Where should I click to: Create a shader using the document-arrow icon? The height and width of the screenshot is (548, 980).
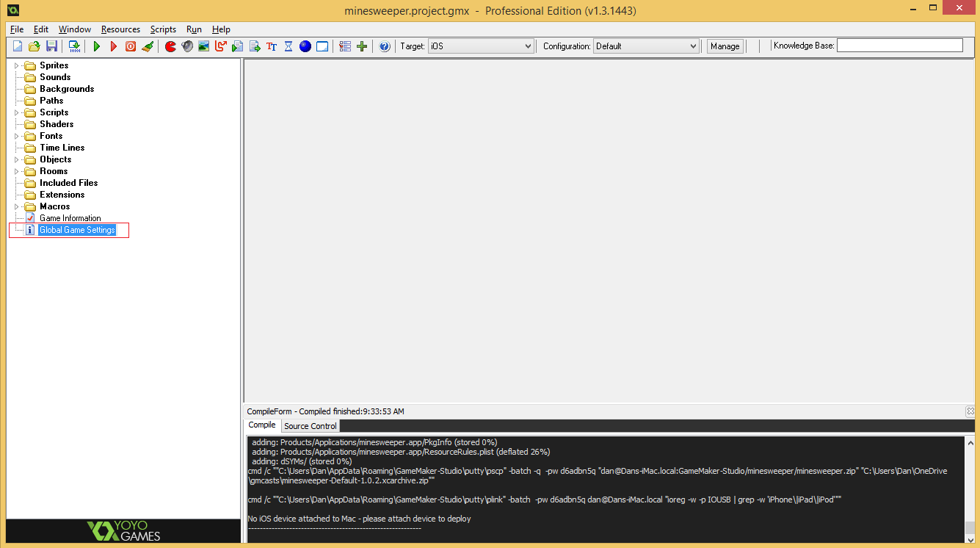pyautogui.click(x=255, y=46)
